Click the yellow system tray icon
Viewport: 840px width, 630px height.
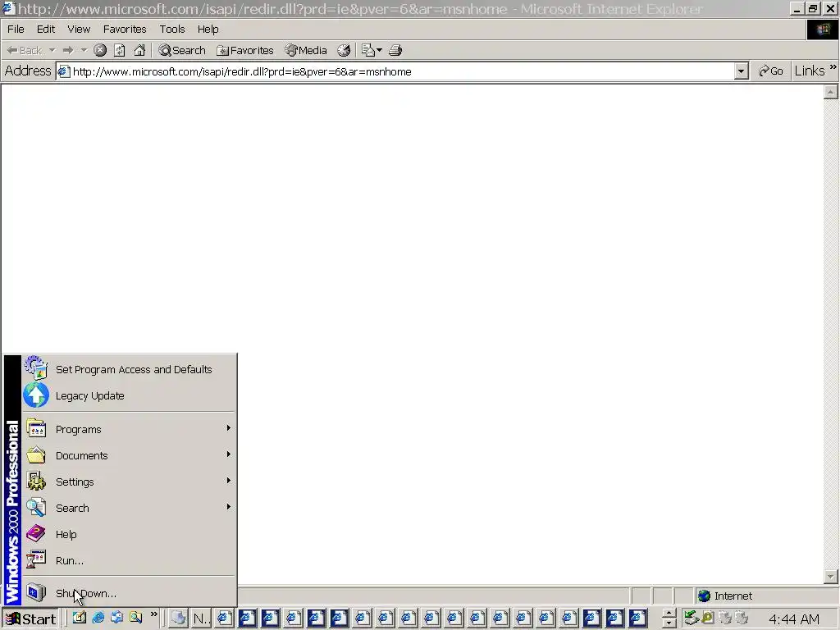[x=708, y=618]
